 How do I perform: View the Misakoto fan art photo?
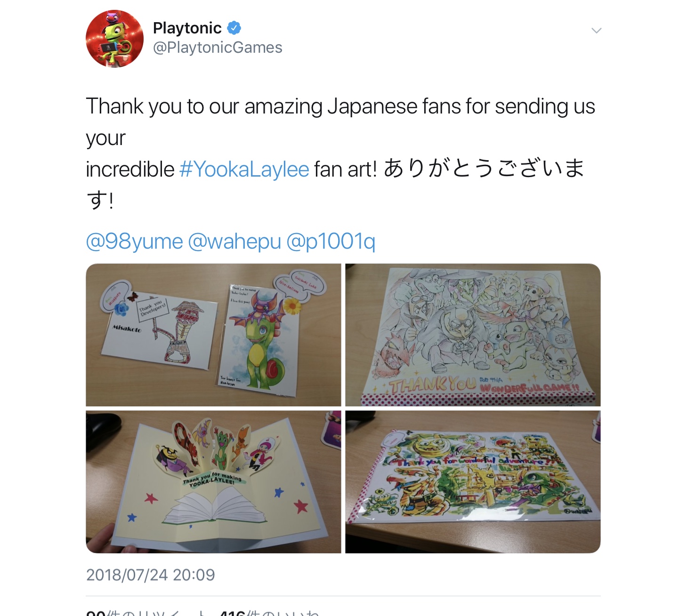click(213, 335)
